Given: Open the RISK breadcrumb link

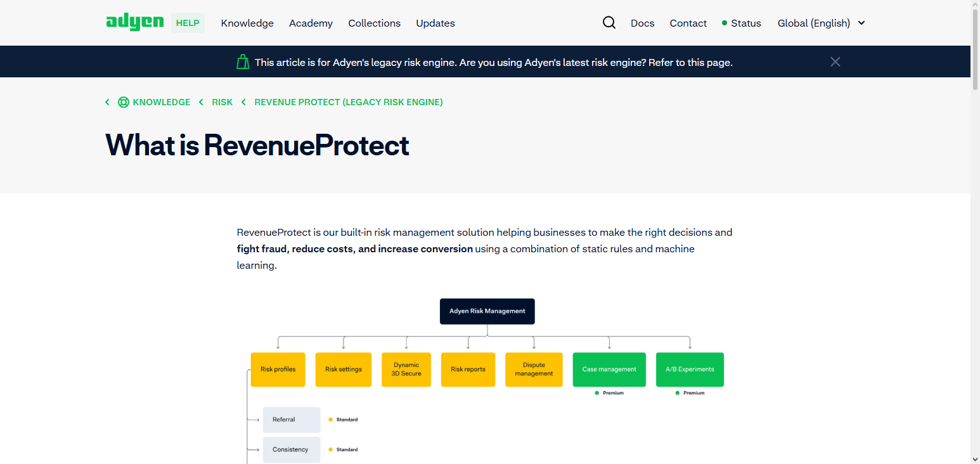Looking at the screenshot, I should [x=222, y=101].
